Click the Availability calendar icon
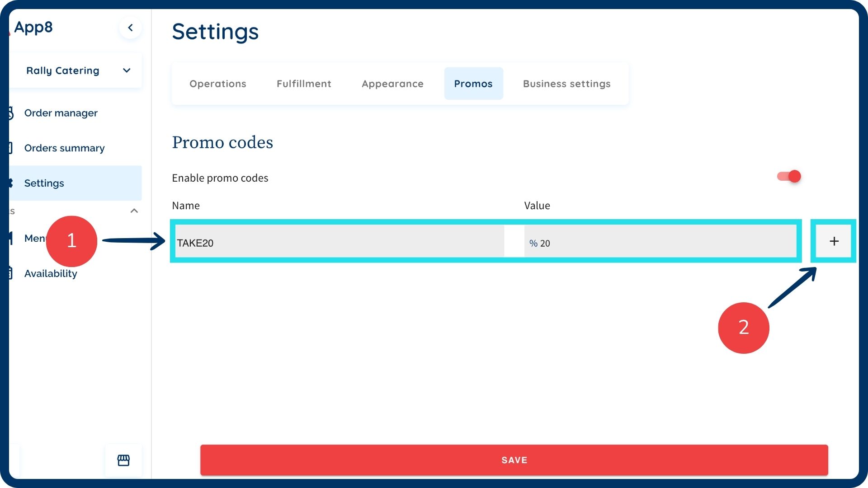The image size is (868, 488). point(11,273)
